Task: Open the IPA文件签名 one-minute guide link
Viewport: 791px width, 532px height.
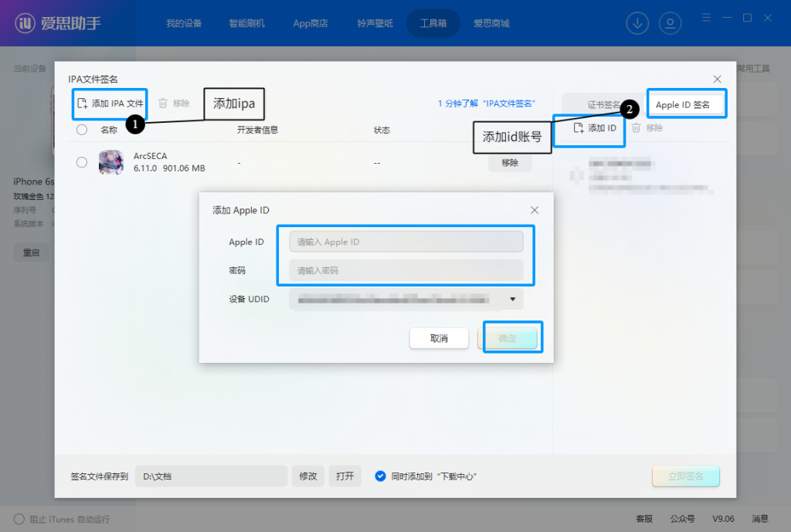Action: click(x=487, y=103)
